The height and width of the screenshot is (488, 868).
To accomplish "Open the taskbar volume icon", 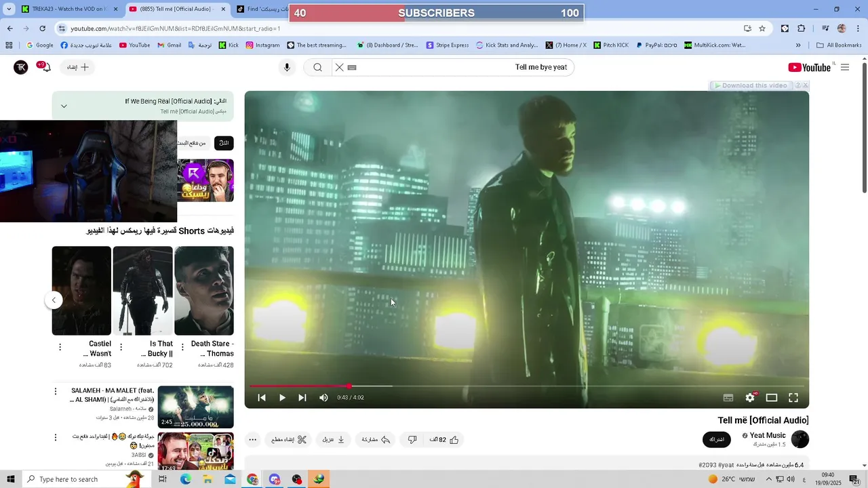I will tap(791, 479).
